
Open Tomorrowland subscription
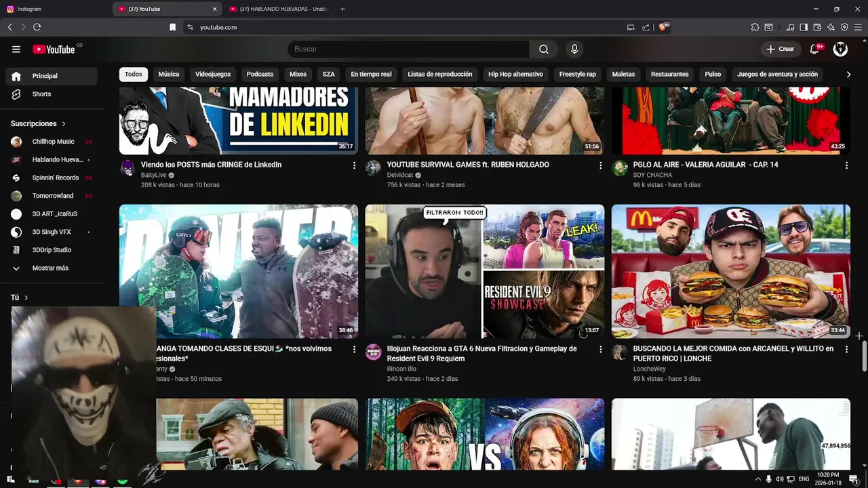pyautogui.click(x=52, y=196)
